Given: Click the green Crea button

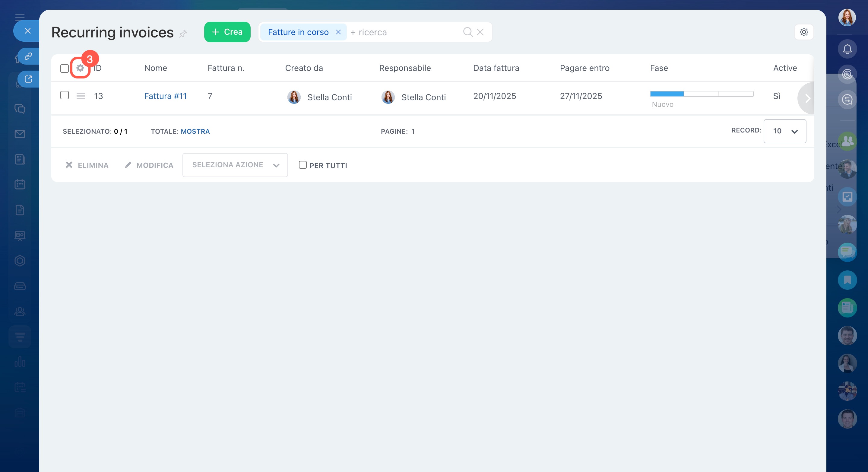Looking at the screenshot, I should pos(227,32).
